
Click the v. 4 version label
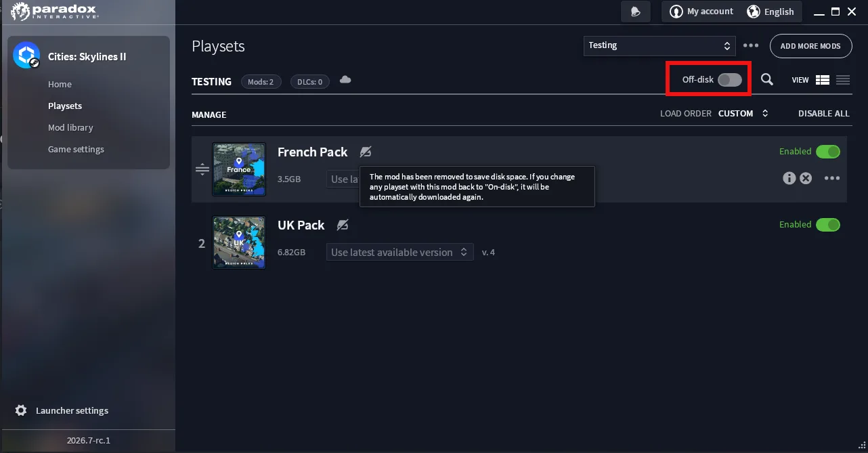pos(488,252)
